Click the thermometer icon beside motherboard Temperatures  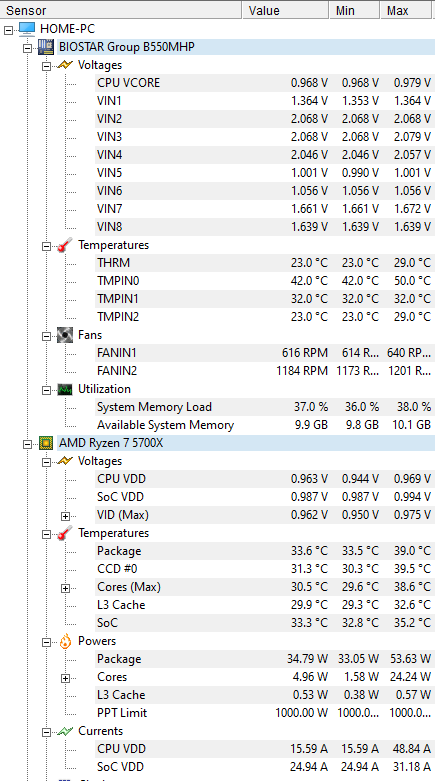[65, 245]
